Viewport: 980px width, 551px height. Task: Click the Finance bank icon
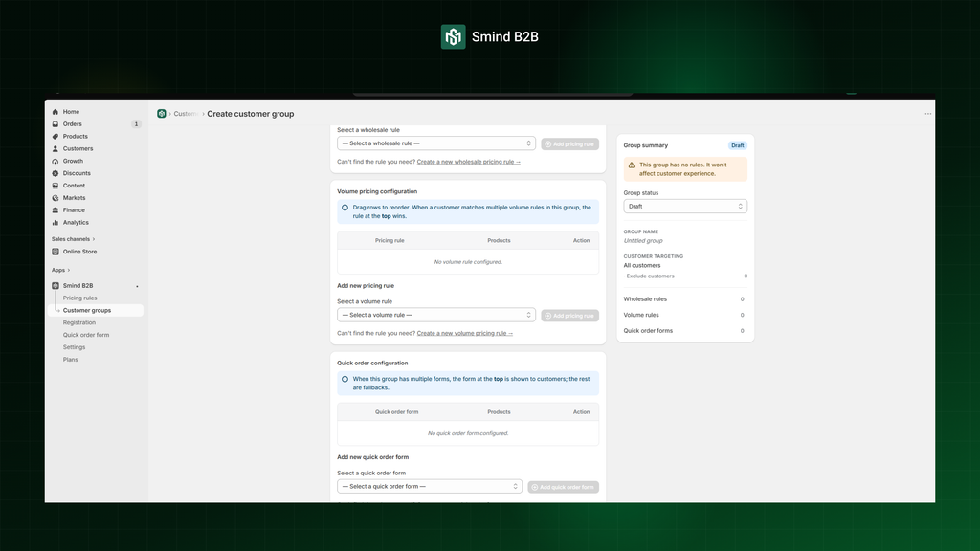point(55,209)
